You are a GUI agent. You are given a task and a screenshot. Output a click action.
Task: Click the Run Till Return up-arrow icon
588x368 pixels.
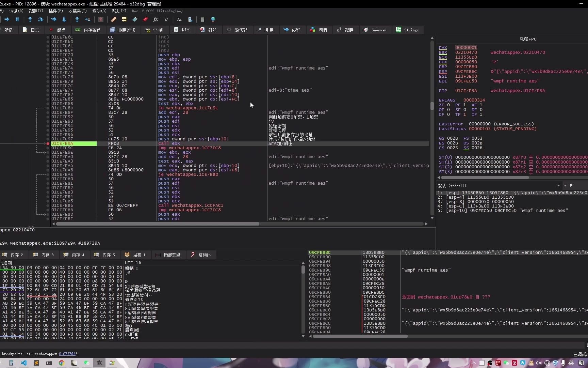pos(77,19)
